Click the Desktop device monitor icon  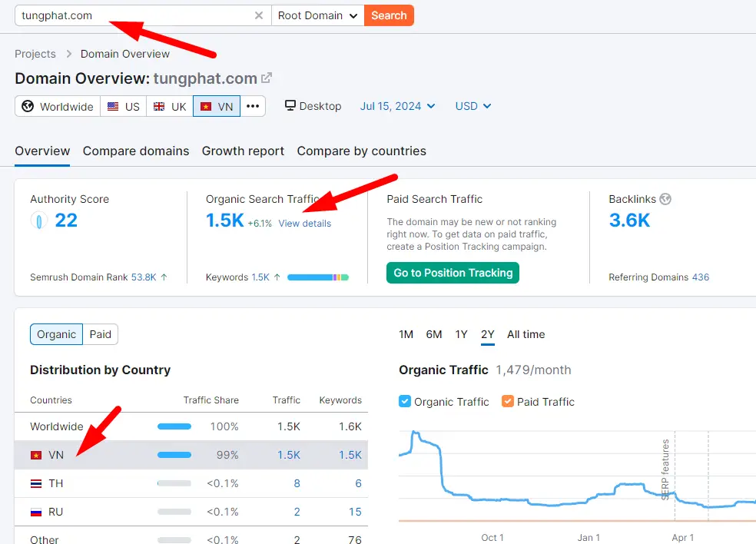pos(290,105)
